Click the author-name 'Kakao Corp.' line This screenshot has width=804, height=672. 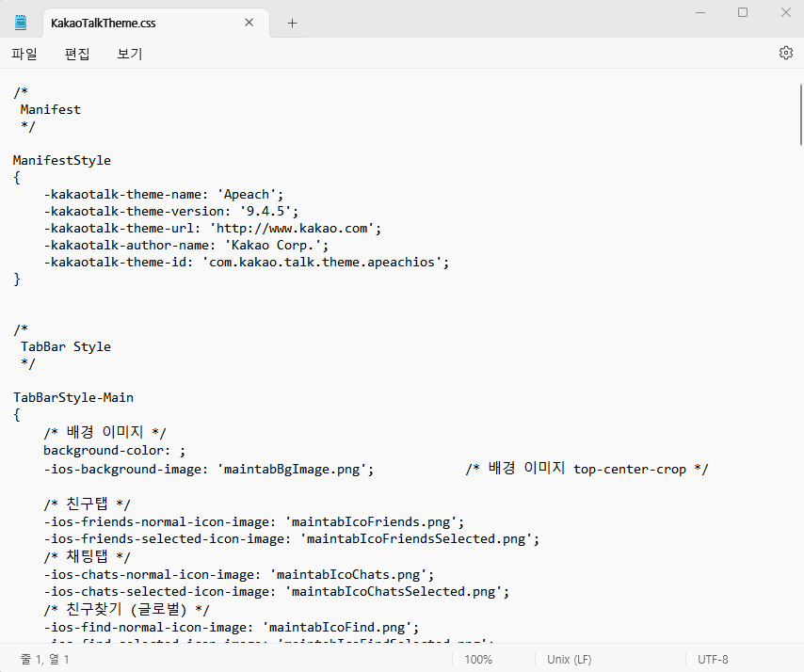coord(186,245)
